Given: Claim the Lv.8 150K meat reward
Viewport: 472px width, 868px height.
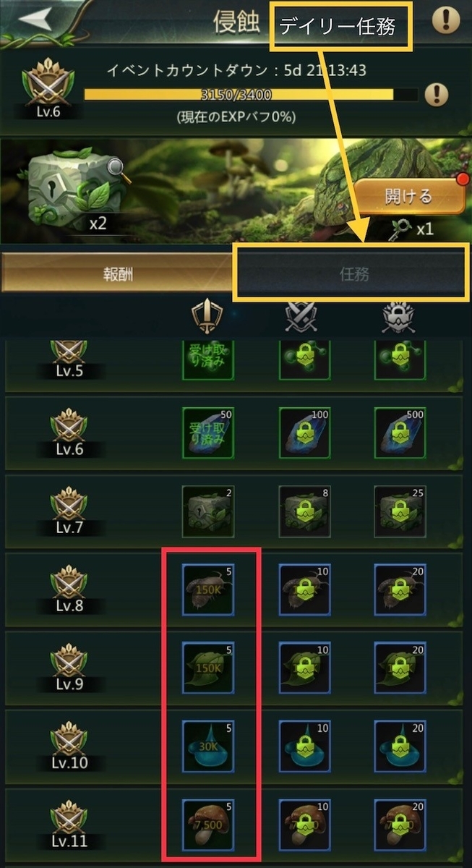Looking at the screenshot, I should click(x=208, y=589).
